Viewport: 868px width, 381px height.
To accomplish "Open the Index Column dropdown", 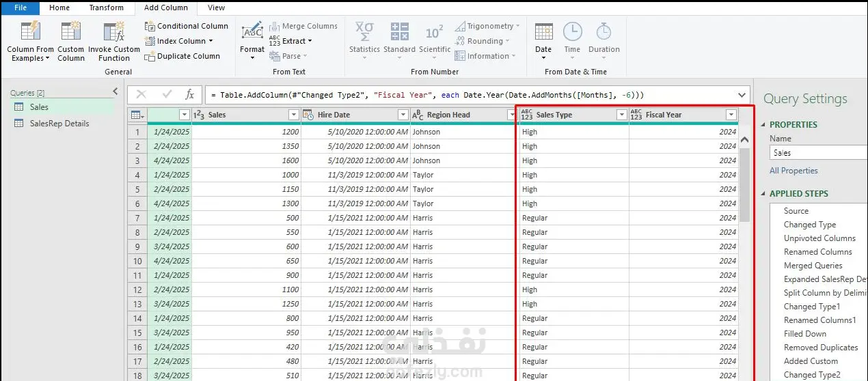I will pyautogui.click(x=180, y=41).
